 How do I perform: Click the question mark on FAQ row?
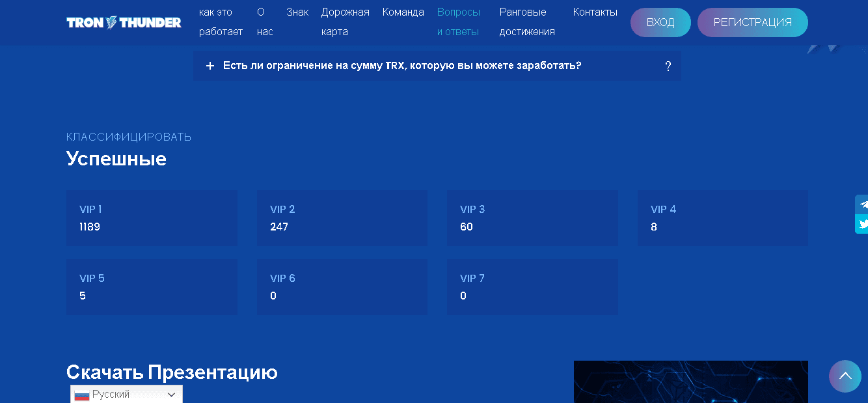668,66
